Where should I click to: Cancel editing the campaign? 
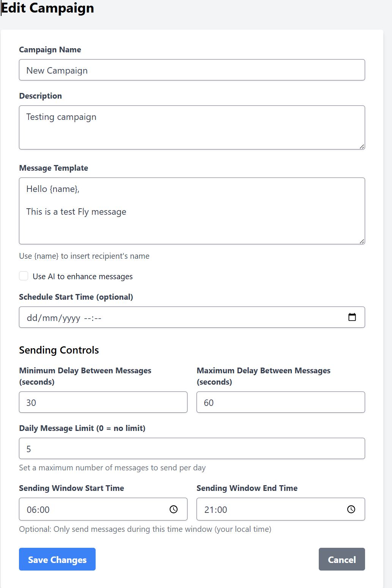tap(342, 559)
